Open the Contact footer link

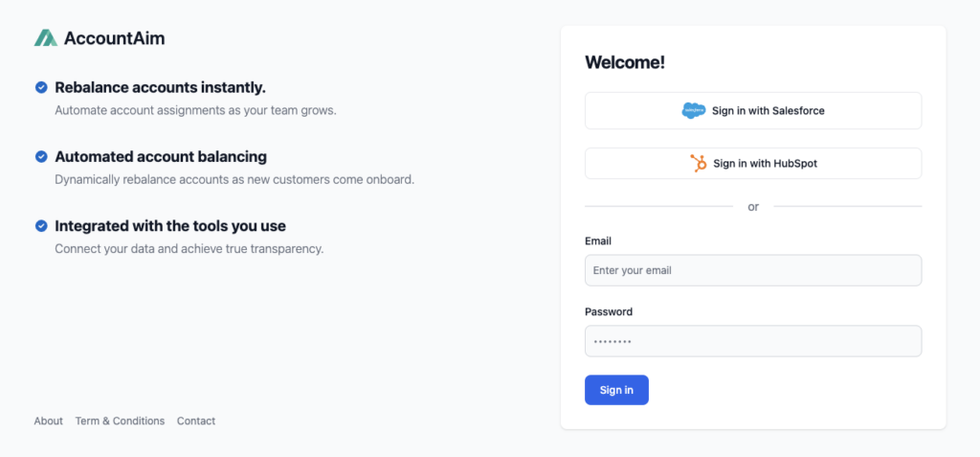pyautogui.click(x=196, y=421)
